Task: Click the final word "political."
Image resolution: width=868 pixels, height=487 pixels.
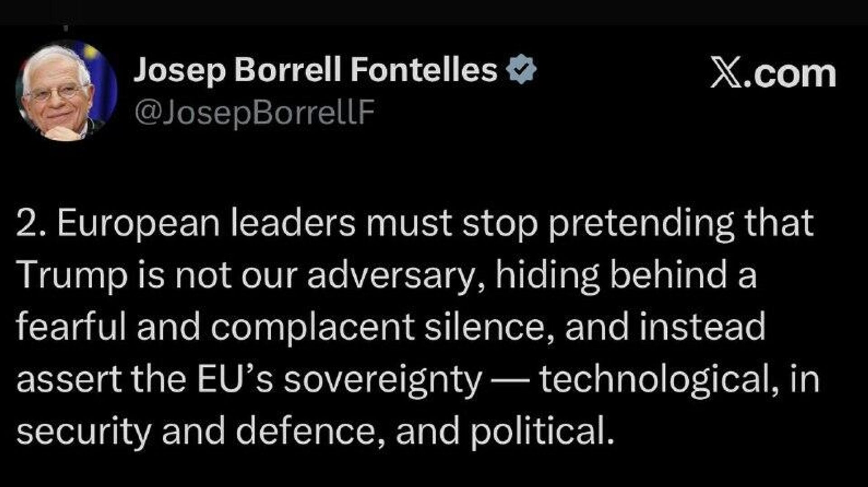Action: (x=542, y=431)
